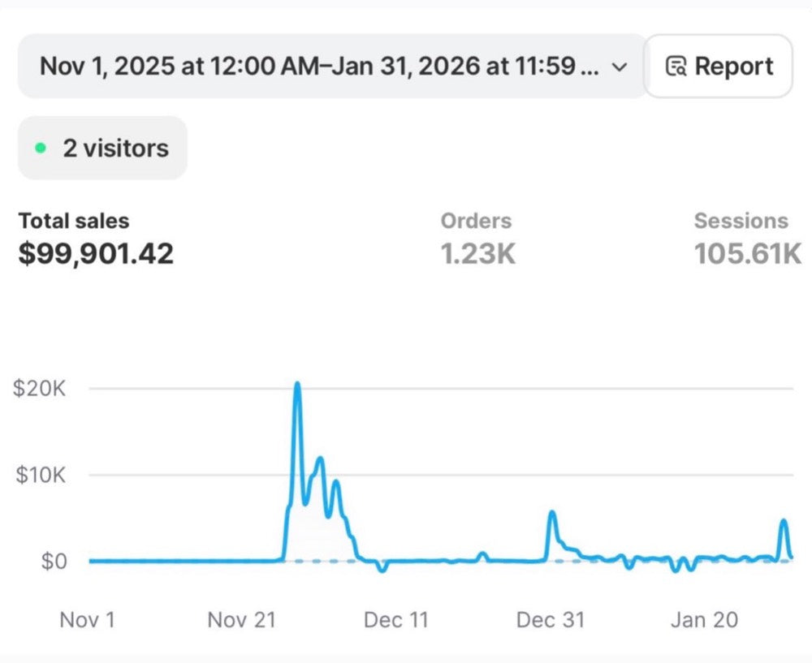This screenshot has width=812, height=663.
Task: Click the green live visitors dot
Action: [x=41, y=149]
